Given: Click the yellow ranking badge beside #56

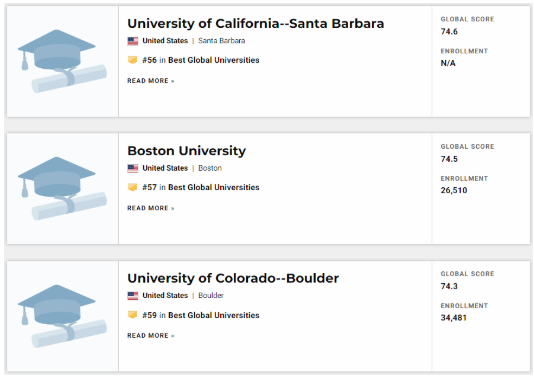Looking at the screenshot, I should 132,60.
